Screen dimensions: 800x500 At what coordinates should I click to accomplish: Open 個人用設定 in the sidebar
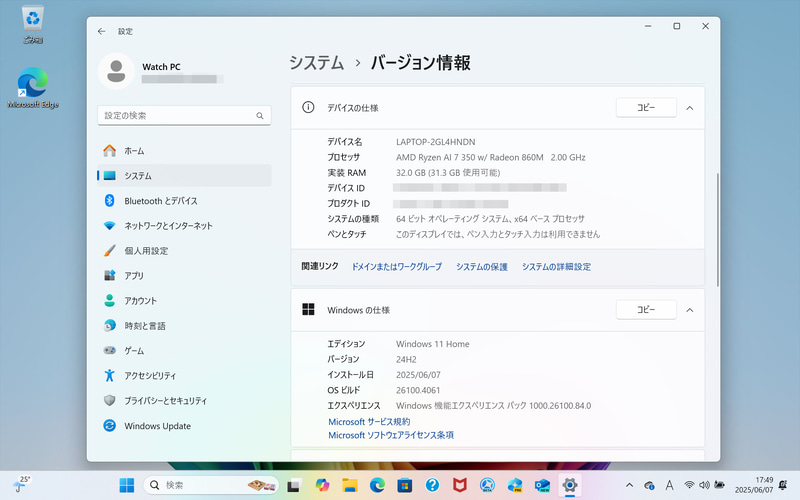(x=184, y=251)
